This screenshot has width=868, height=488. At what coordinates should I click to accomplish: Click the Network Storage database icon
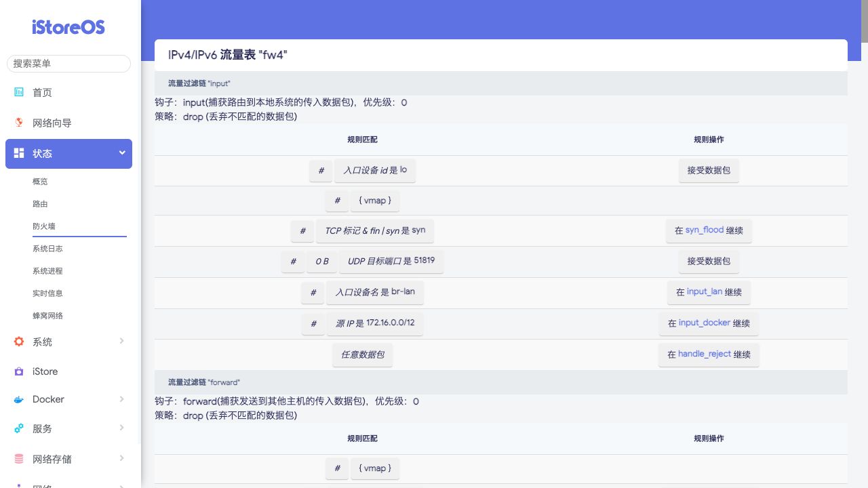click(19, 459)
